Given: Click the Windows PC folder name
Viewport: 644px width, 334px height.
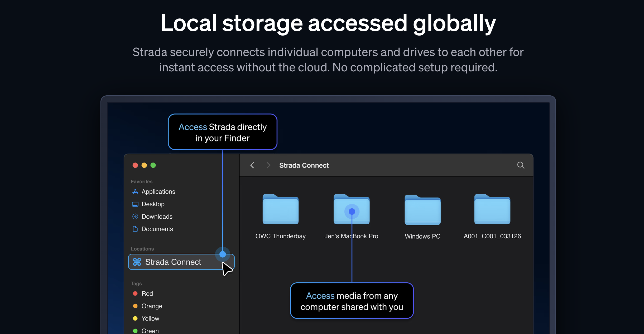Looking at the screenshot, I should click(x=422, y=236).
